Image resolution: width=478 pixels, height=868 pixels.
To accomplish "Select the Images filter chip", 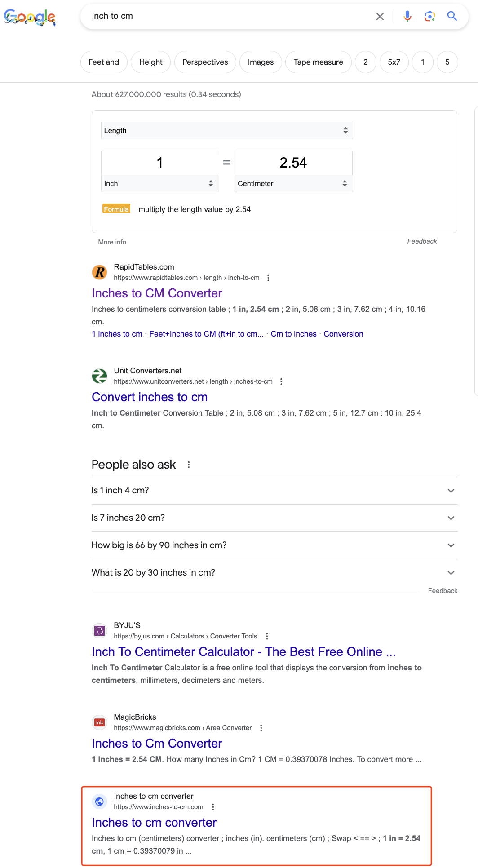I will click(x=261, y=62).
